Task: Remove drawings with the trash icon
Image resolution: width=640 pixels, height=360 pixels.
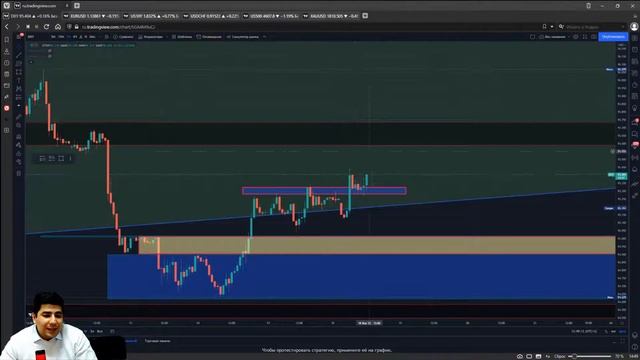Action: [19, 173]
